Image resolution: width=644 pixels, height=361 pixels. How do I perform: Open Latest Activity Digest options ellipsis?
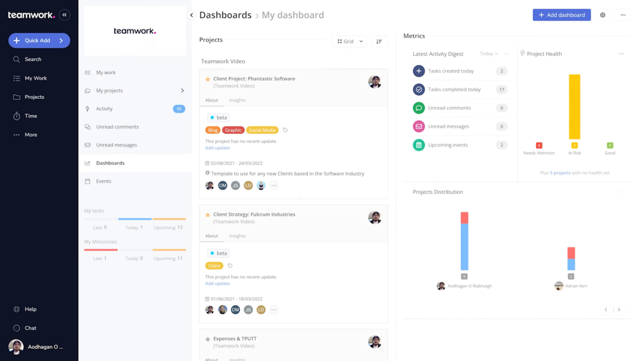tap(506, 54)
